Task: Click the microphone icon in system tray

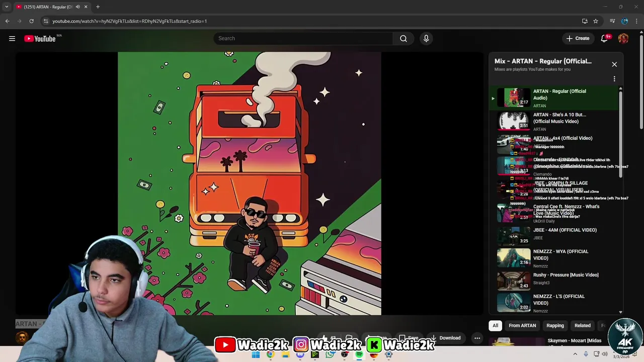Action: coord(586,354)
